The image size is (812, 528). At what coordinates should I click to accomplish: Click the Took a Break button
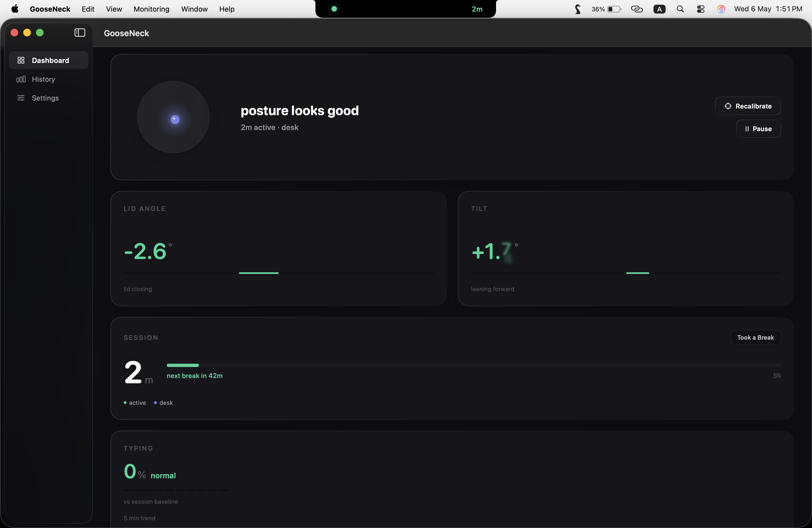pos(755,338)
